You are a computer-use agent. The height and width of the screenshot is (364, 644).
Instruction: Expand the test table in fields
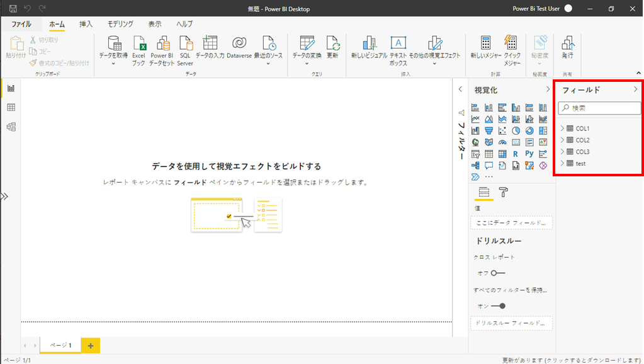pos(562,163)
